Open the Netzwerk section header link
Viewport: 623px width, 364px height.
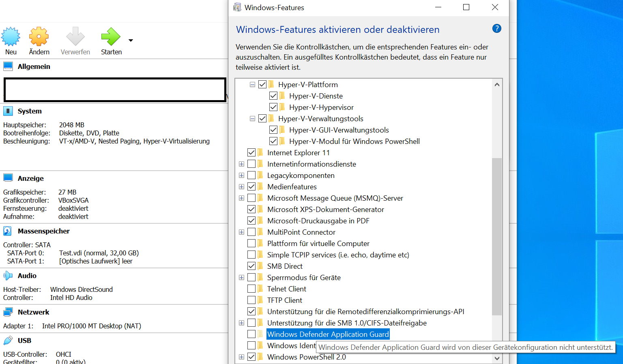point(34,312)
